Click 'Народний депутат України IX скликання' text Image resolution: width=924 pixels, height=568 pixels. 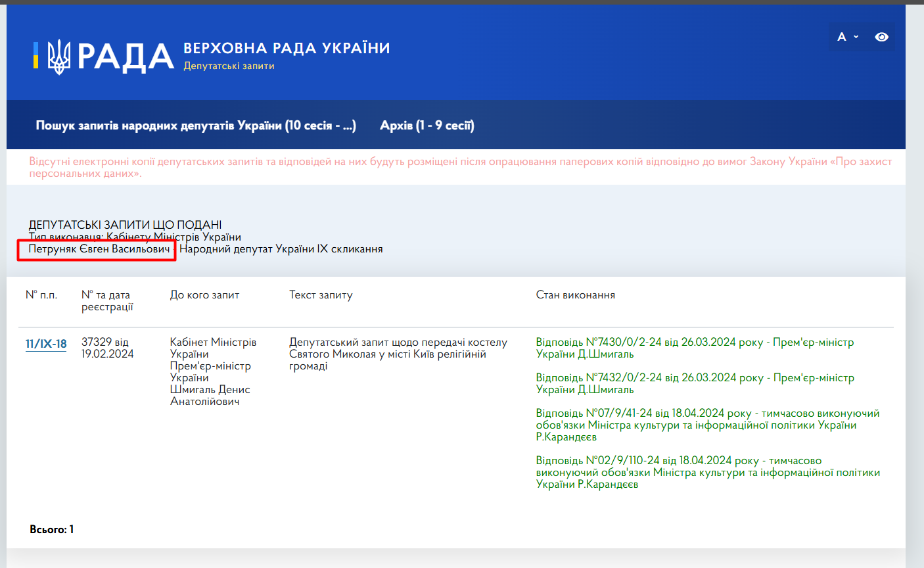coord(281,249)
